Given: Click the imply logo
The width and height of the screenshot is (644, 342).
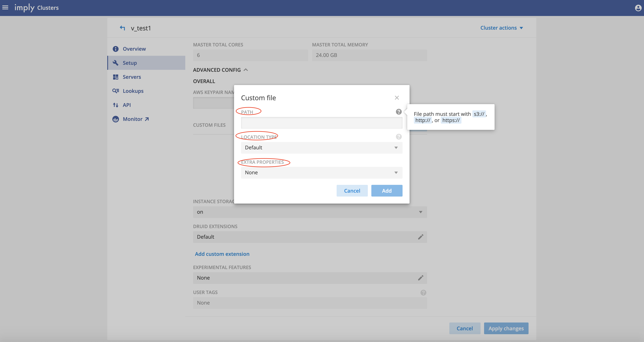Looking at the screenshot, I should click(x=24, y=8).
